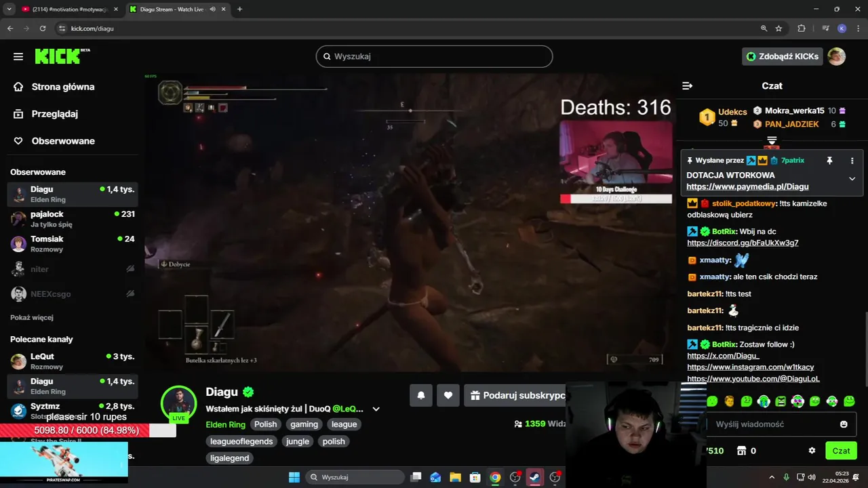Open the chat shop icon

[742, 451]
